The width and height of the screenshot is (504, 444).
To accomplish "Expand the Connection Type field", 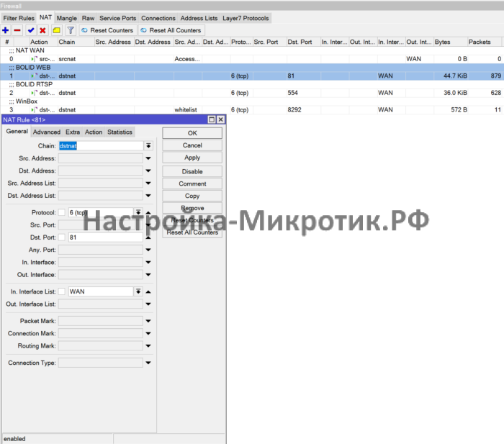I will point(148,363).
